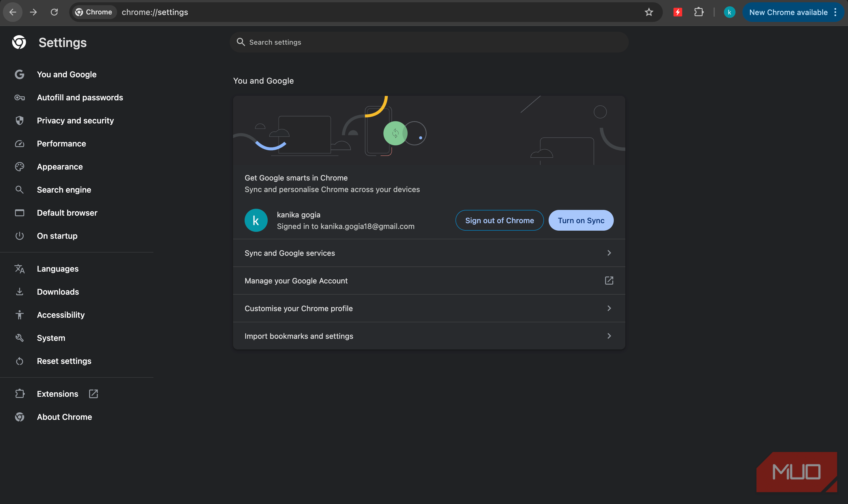Image resolution: width=848 pixels, height=504 pixels.
Task: Click the Languages translate icon
Action: (x=19, y=269)
